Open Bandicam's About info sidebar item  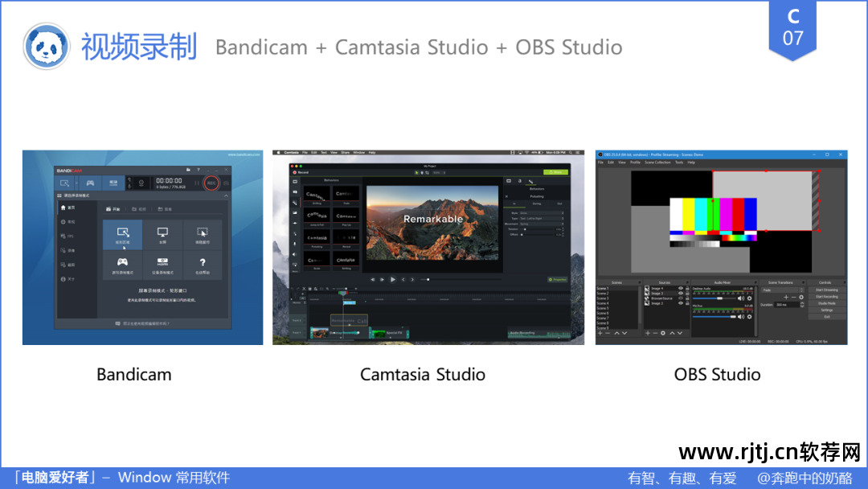click(x=68, y=279)
